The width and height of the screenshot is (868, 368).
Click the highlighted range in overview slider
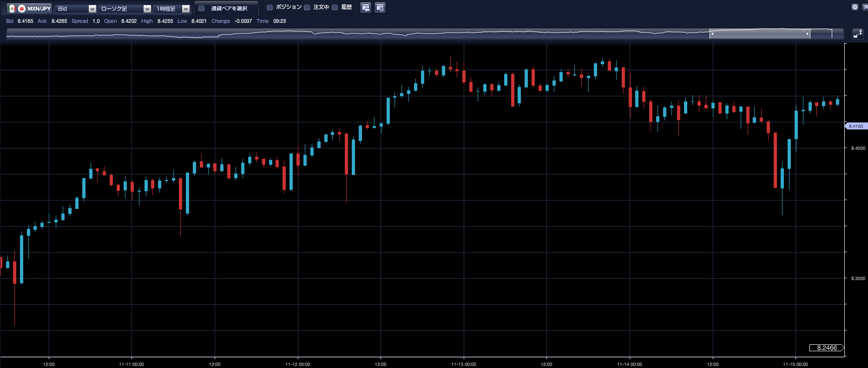pyautogui.click(x=760, y=33)
